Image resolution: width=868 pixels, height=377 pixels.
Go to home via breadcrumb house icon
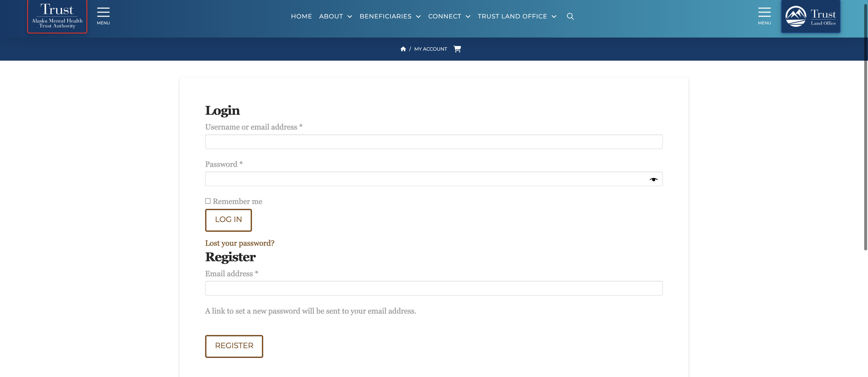(x=403, y=49)
